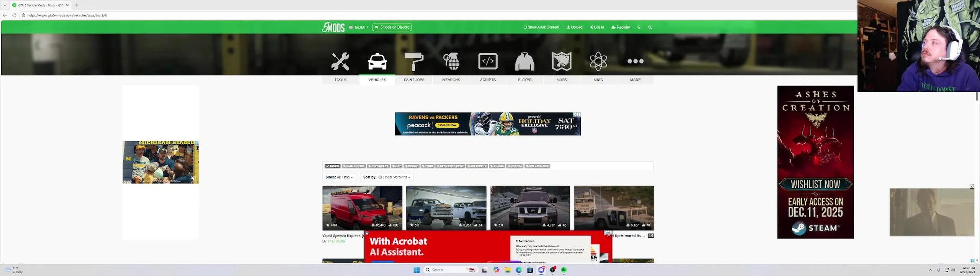Viewport: 980px width, 276px height.
Task: Switch to the Player tab label
Action: click(524, 80)
